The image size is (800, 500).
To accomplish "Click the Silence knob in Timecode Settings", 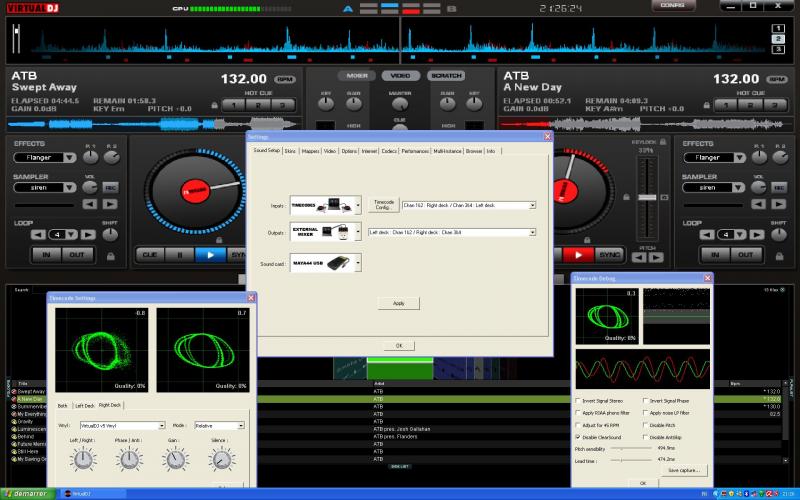I will point(221,458).
